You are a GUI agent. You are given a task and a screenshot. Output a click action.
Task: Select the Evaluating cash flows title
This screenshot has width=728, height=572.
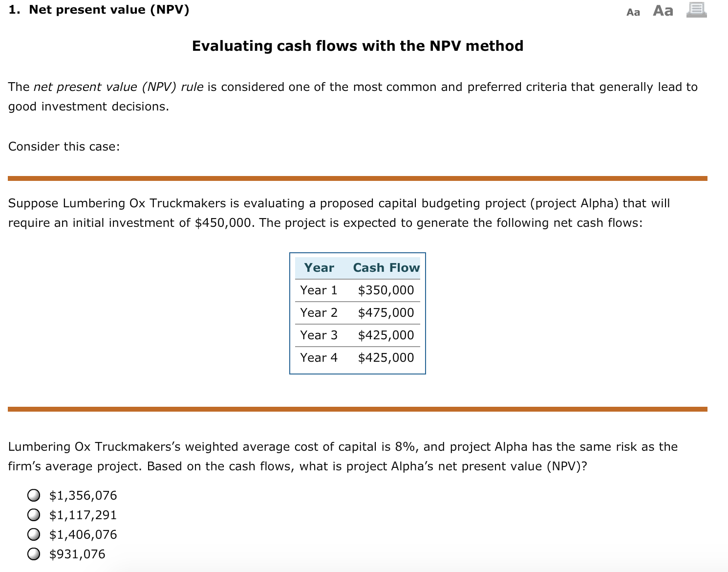click(x=357, y=45)
